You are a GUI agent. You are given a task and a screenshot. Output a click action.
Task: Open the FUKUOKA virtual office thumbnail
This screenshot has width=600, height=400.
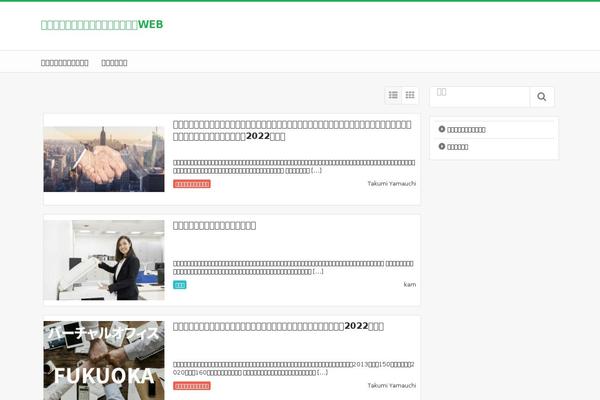pyautogui.click(x=104, y=360)
